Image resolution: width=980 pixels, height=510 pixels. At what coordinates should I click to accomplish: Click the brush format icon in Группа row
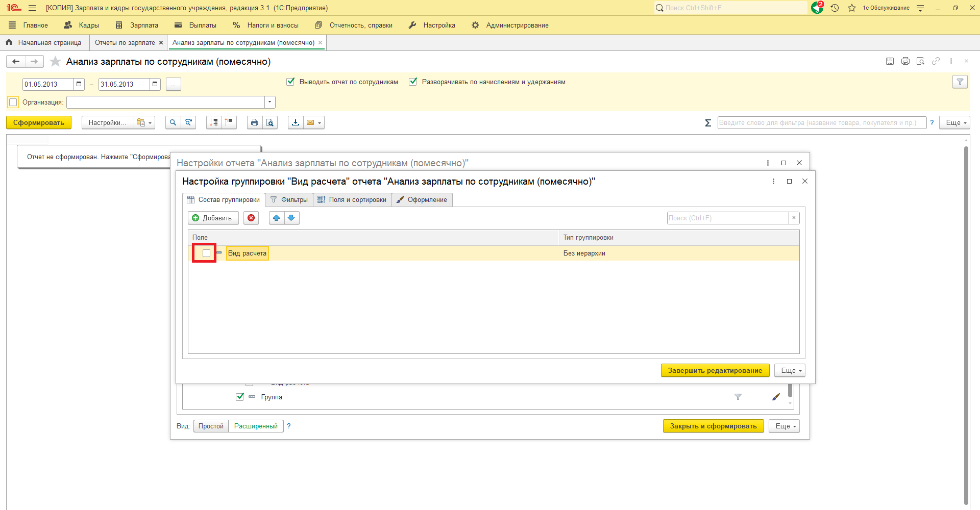tap(776, 397)
